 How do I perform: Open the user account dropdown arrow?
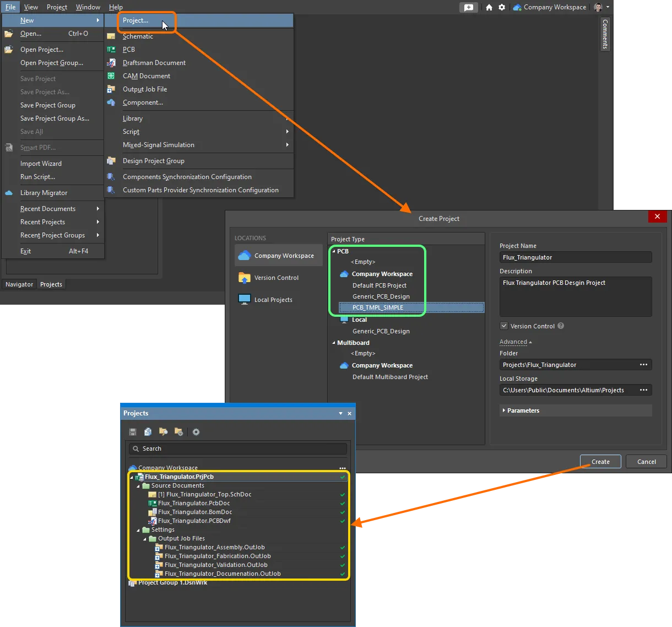[x=608, y=8]
